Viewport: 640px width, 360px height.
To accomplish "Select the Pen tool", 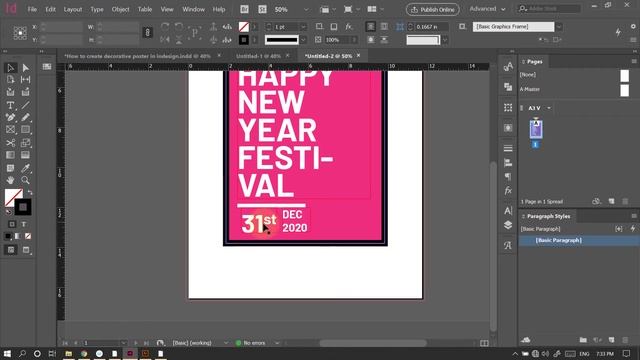I will (10, 118).
